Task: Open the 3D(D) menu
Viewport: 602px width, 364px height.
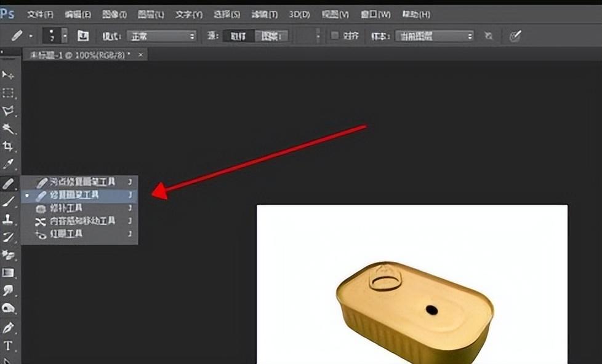Action: (300, 15)
